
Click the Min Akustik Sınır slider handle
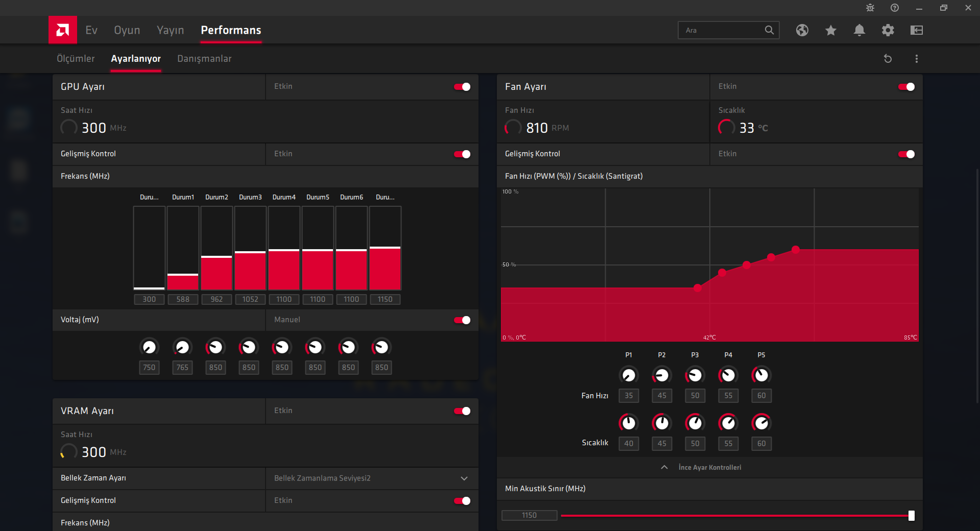click(911, 516)
